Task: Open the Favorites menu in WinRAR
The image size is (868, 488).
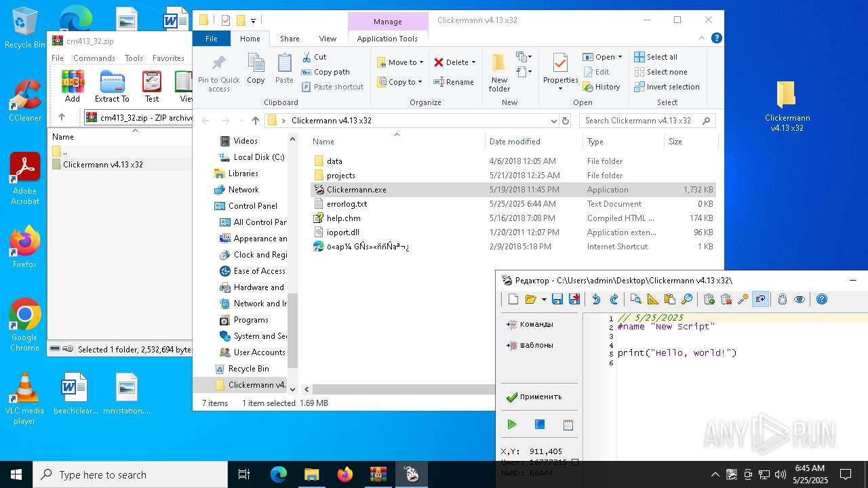Action: pos(168,58)
